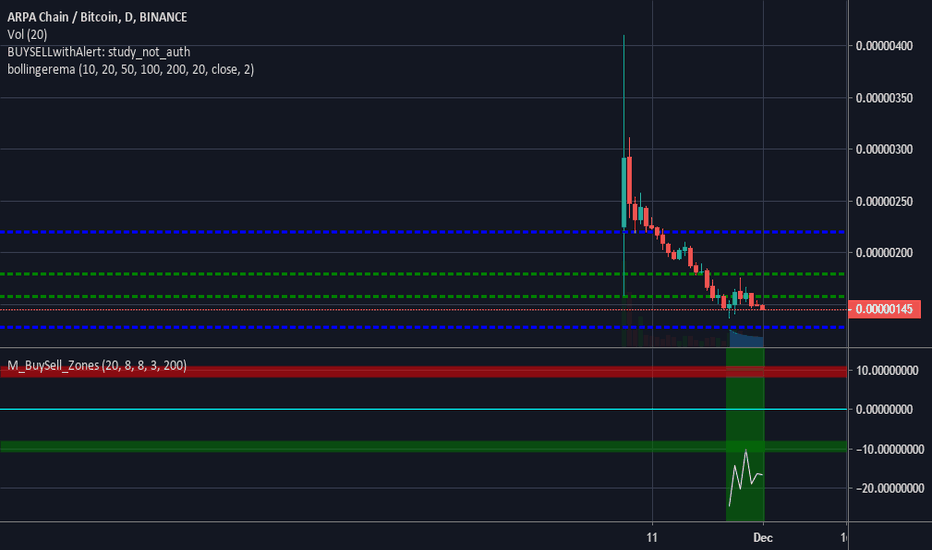
Task: Select the white oscillator line in lower pane
Action: (745, 477)
